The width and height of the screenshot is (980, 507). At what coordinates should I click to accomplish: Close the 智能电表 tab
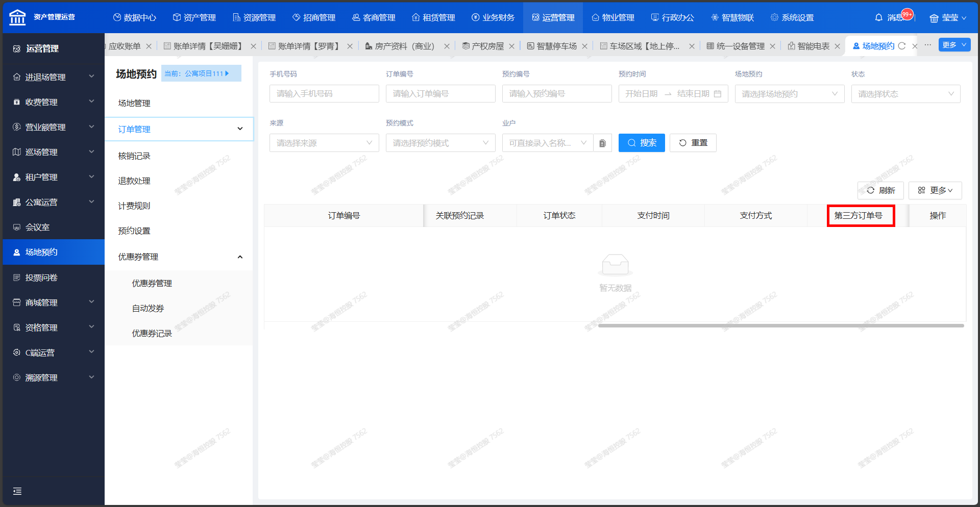[837, 46]
